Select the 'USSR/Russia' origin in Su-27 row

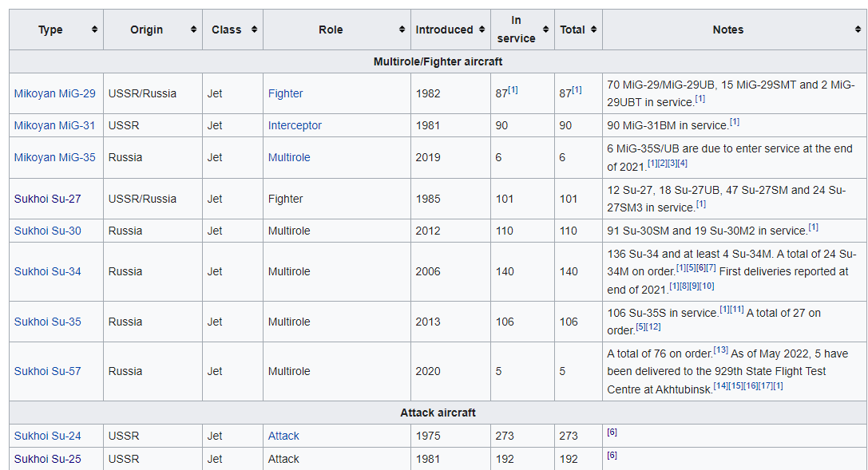point(142,199)
